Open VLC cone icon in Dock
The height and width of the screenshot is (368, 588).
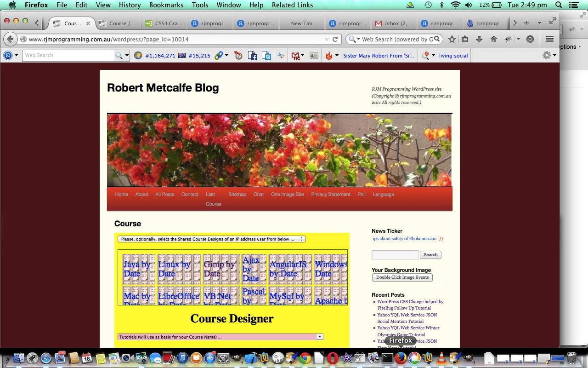441,357
